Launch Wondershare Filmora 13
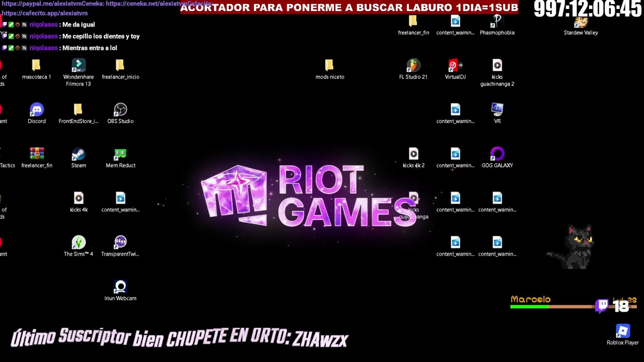Viewport: 644px width, 362px height. click(78, 73)
